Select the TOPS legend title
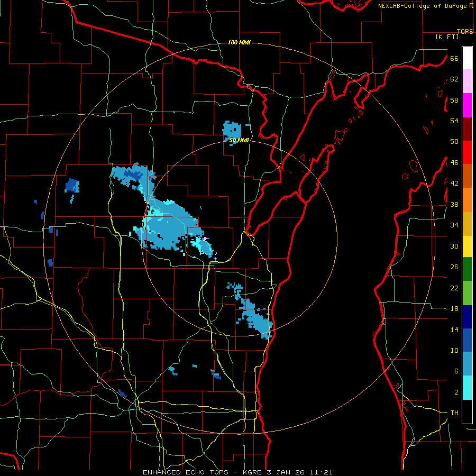 465,31
